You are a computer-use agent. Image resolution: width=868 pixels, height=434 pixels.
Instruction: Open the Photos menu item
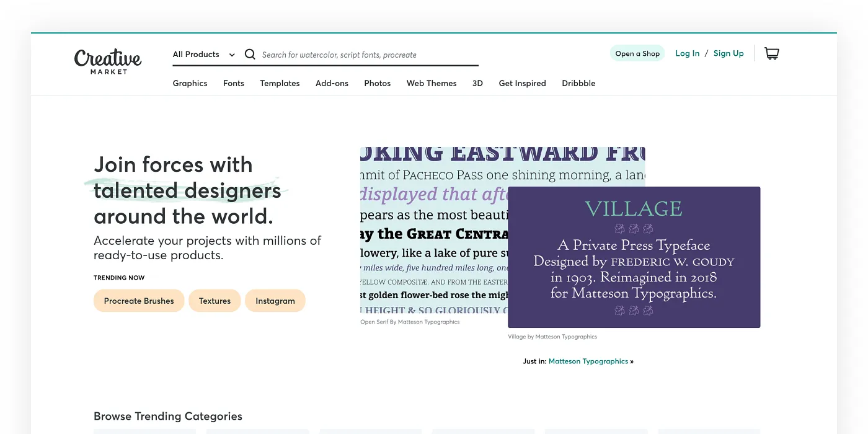(x=378, y=83)
